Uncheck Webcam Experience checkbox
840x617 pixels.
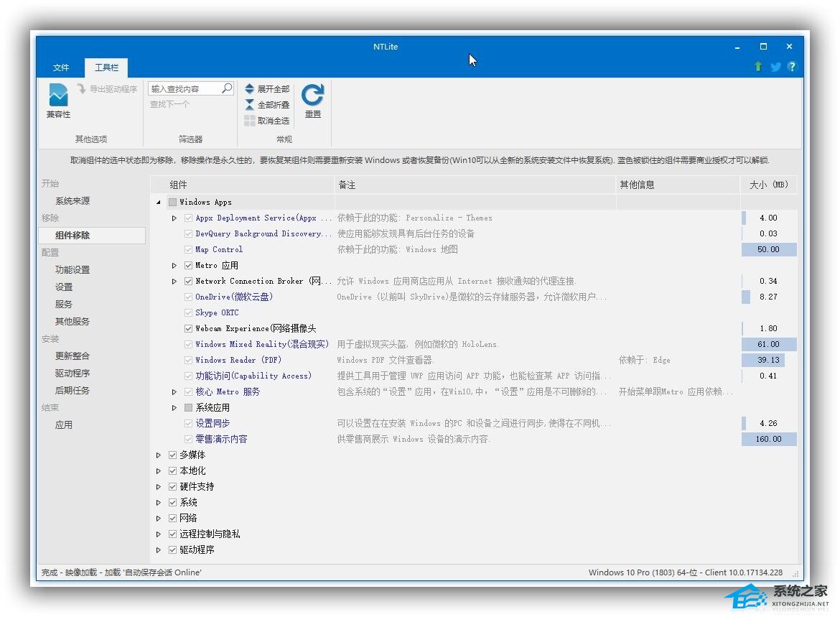point(189,328)
